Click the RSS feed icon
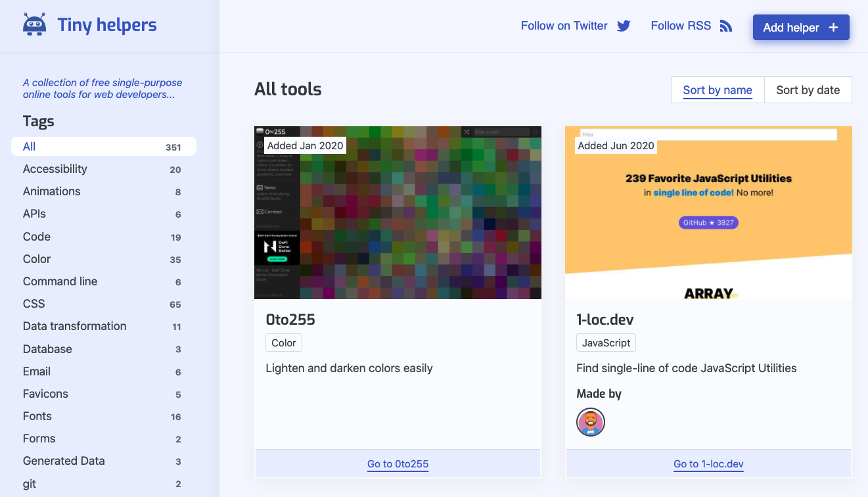 [x=725, y=26]
